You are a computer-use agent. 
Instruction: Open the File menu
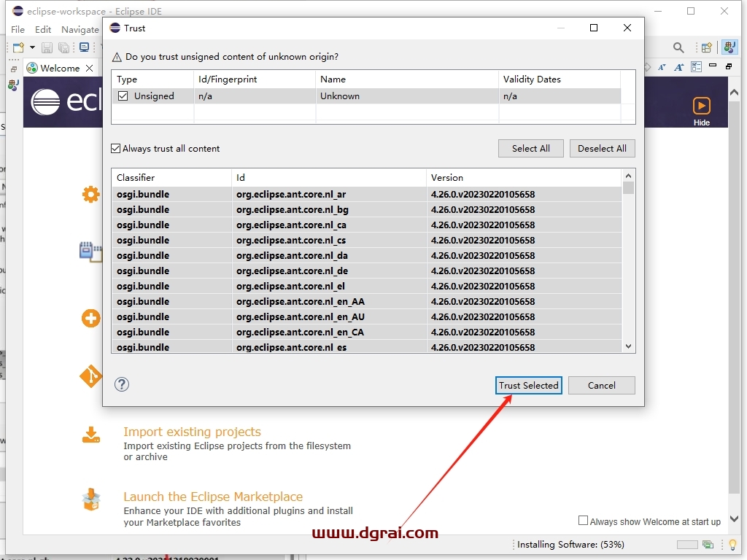[x=18, y=29]
